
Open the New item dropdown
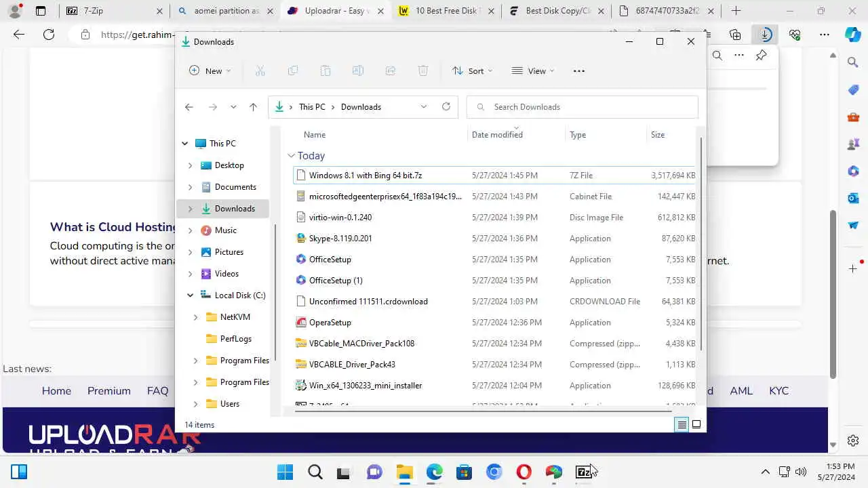tap(210, 70)
